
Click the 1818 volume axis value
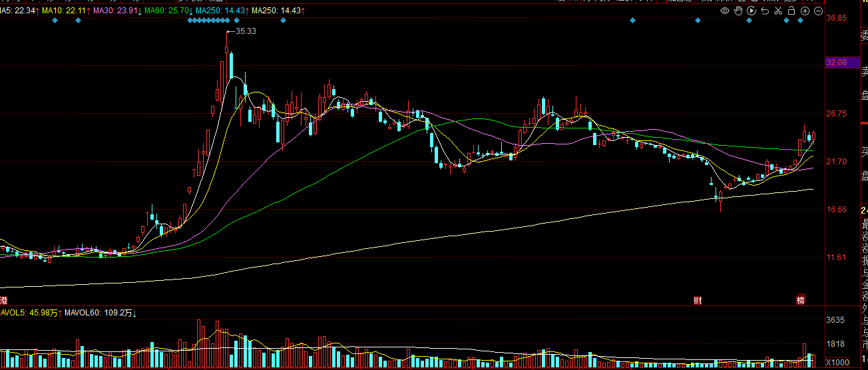835,344
